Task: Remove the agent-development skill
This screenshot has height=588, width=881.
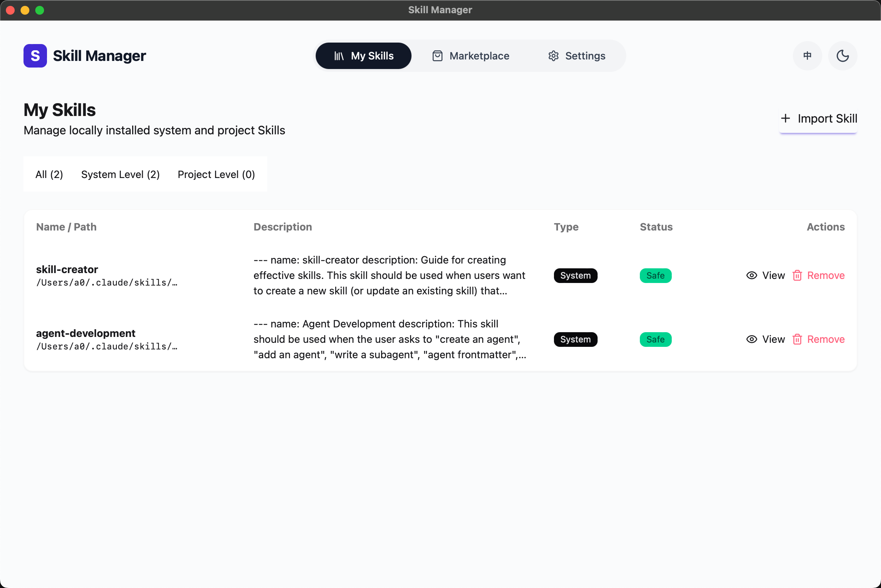Action: (826, 339)
